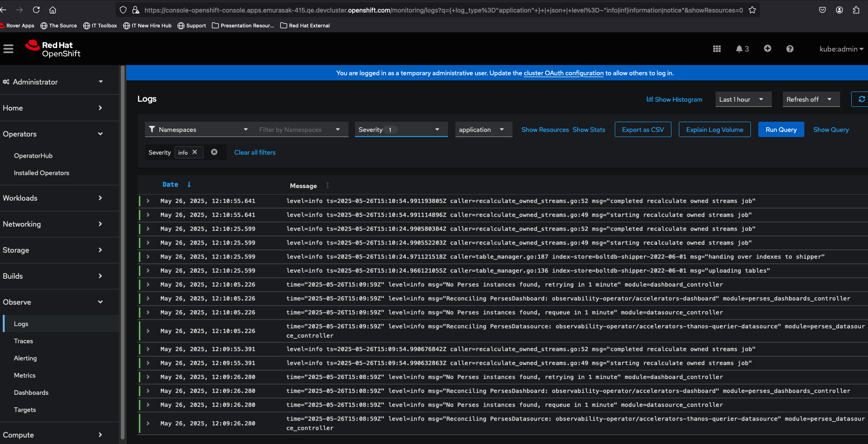
Task: Open the Severity filter dropdown
Action: coord(401,130)
